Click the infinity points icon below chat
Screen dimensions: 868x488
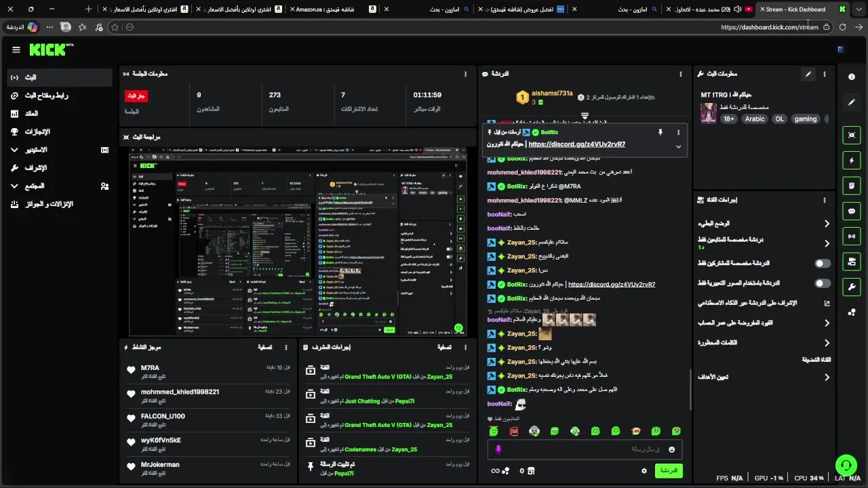pos(495,470)
